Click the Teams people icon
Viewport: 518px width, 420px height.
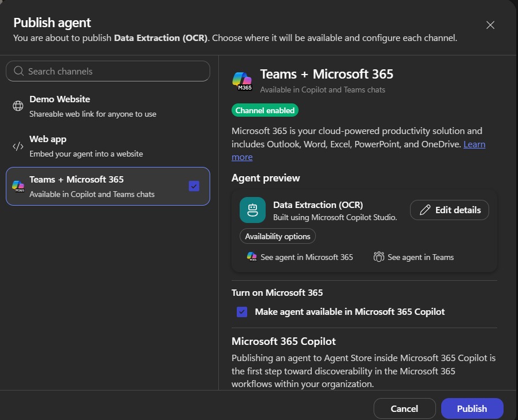(379, 257)
